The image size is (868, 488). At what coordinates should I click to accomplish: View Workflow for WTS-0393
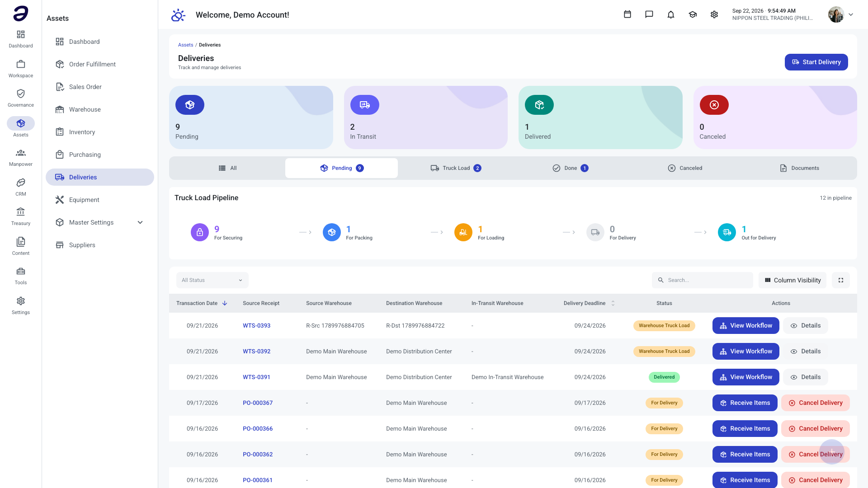[x=746, y=325]
